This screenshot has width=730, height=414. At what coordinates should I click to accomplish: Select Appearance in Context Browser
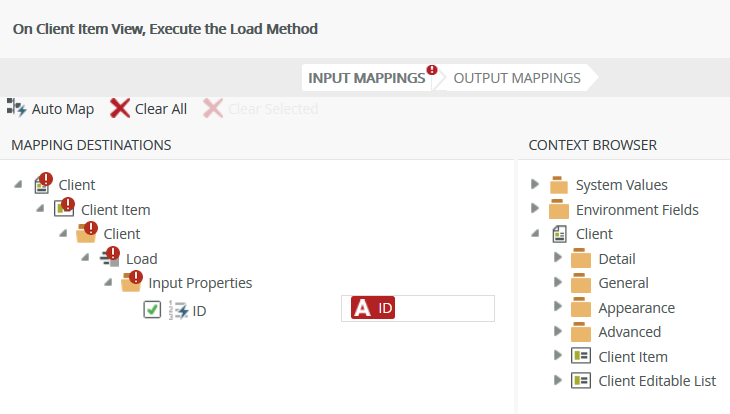click(x=636, y=308)
